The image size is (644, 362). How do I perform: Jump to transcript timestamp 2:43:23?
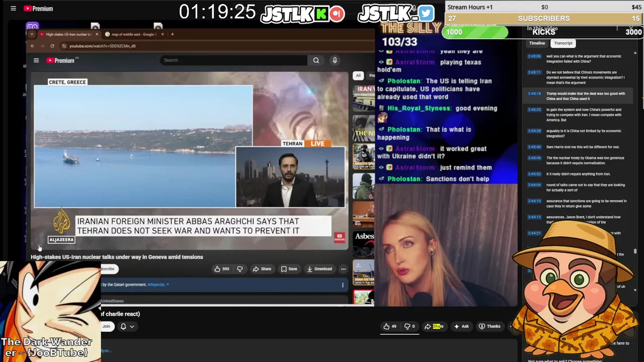pyautogui.click(x=534, y=110)
